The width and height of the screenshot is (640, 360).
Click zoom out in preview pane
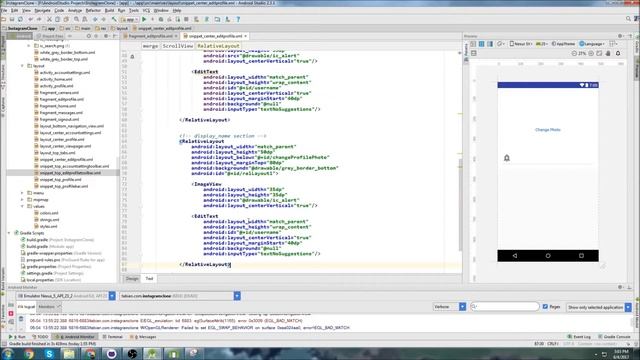click(x=574, y=53)
